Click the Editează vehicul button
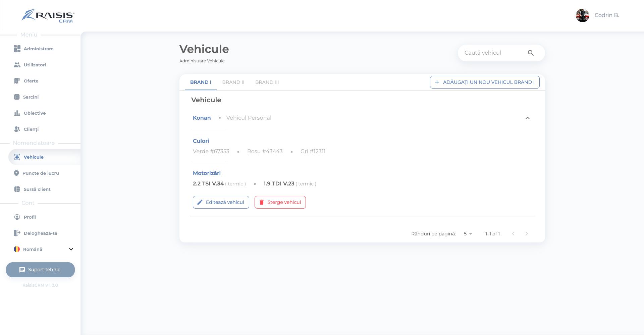 221,202
